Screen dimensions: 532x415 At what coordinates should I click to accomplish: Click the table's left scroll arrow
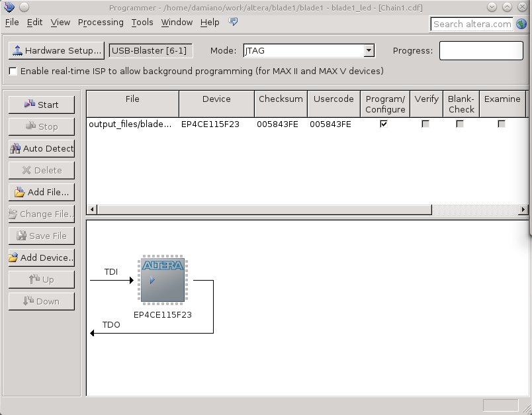[92, 210]
